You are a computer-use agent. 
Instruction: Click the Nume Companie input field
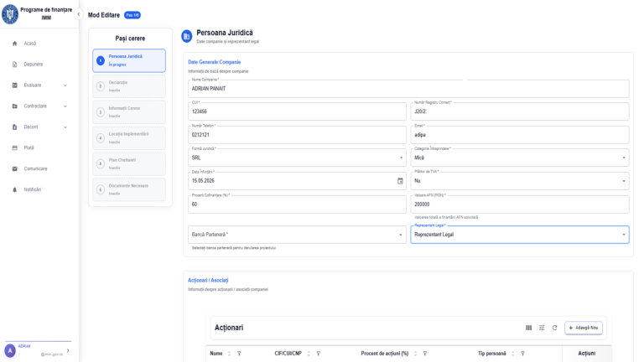(x=408, y=89)
